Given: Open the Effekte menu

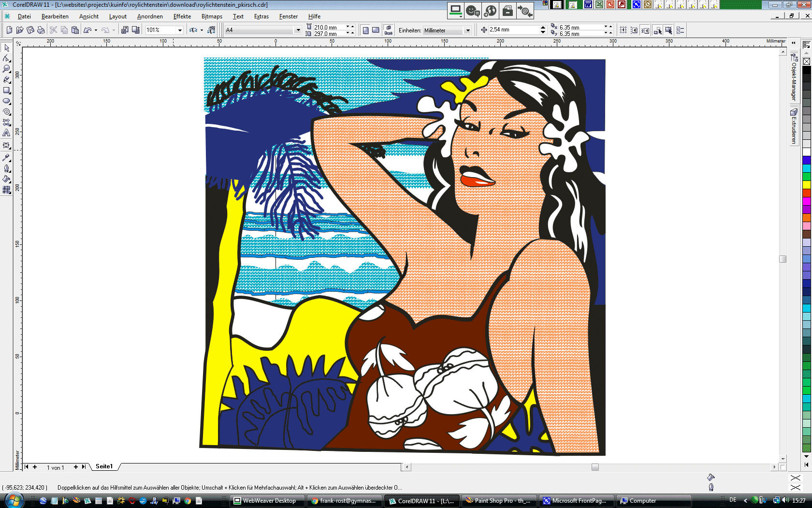Looking at the screenshot, I should (x=182, y=16).
